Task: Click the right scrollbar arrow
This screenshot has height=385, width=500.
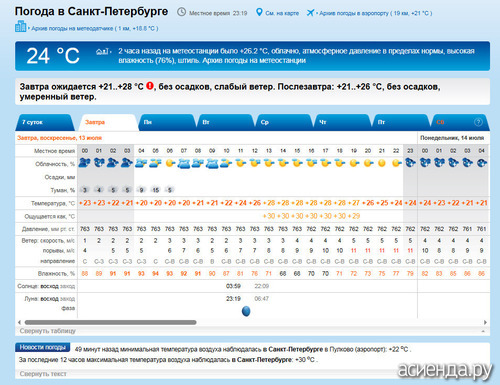Action: 485,322
